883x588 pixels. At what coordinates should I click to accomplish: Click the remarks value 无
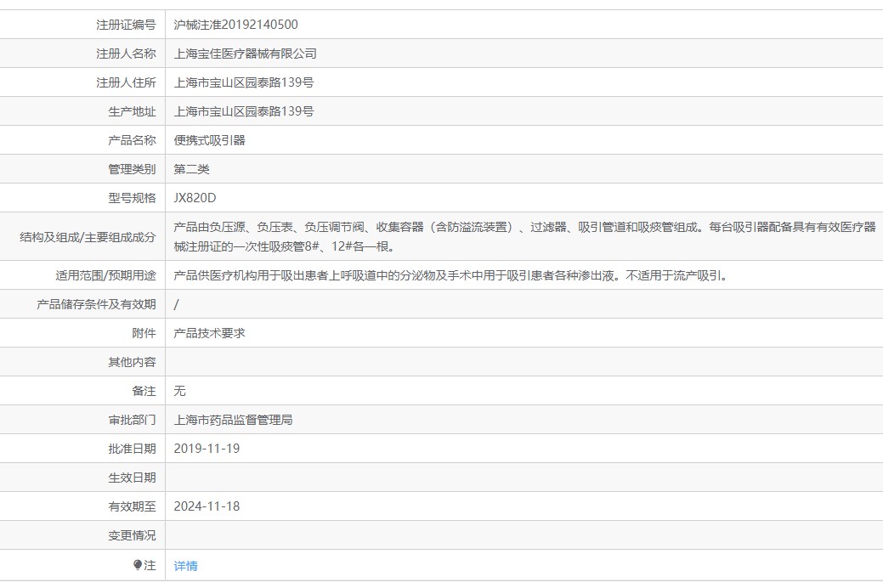(x=179, y=390)
